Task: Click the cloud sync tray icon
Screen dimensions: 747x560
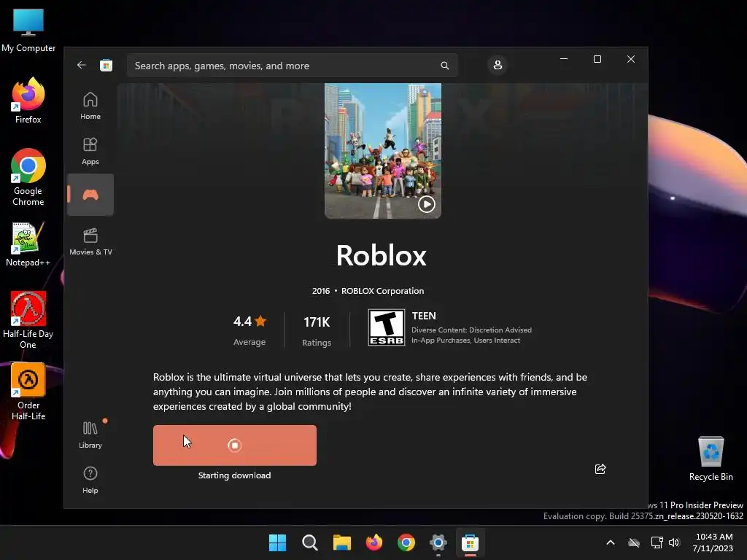Action: [634, 542]
